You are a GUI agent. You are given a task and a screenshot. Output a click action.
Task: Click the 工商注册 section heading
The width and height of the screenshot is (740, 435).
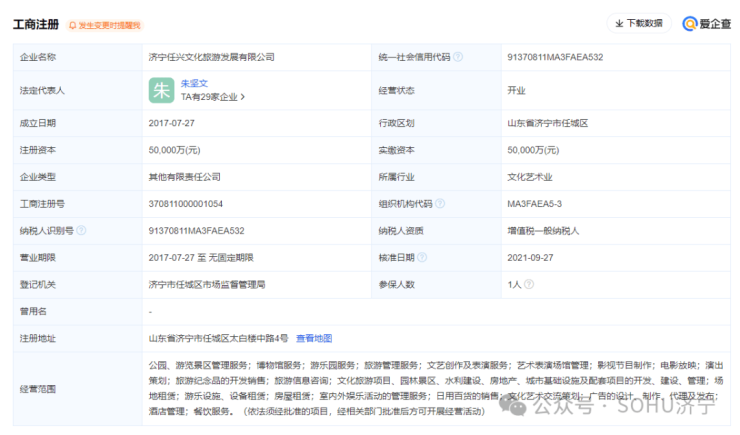tap(36, 24)
